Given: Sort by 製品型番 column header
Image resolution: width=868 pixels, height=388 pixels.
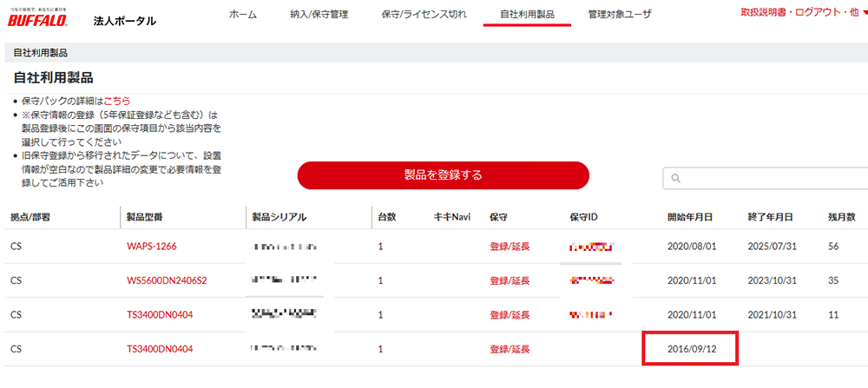Looking at the screenshot, I should pyautogui.click(x=144, y=217).
